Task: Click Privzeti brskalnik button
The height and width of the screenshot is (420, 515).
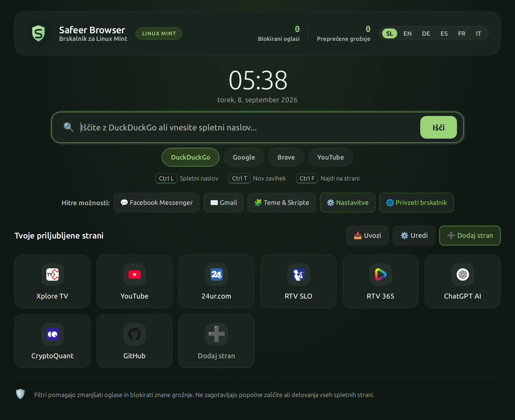Action: tap(416, 203)
